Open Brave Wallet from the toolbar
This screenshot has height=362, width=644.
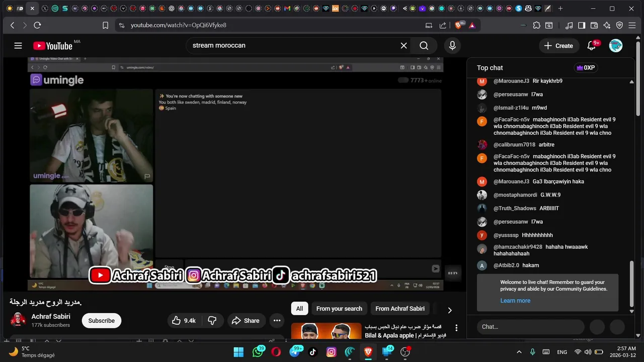pos(594,25)
